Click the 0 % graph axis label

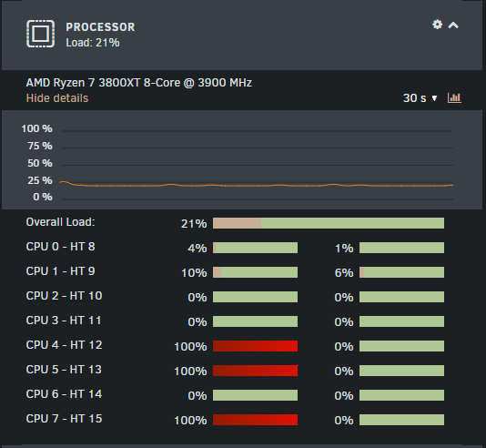[43, 197]
